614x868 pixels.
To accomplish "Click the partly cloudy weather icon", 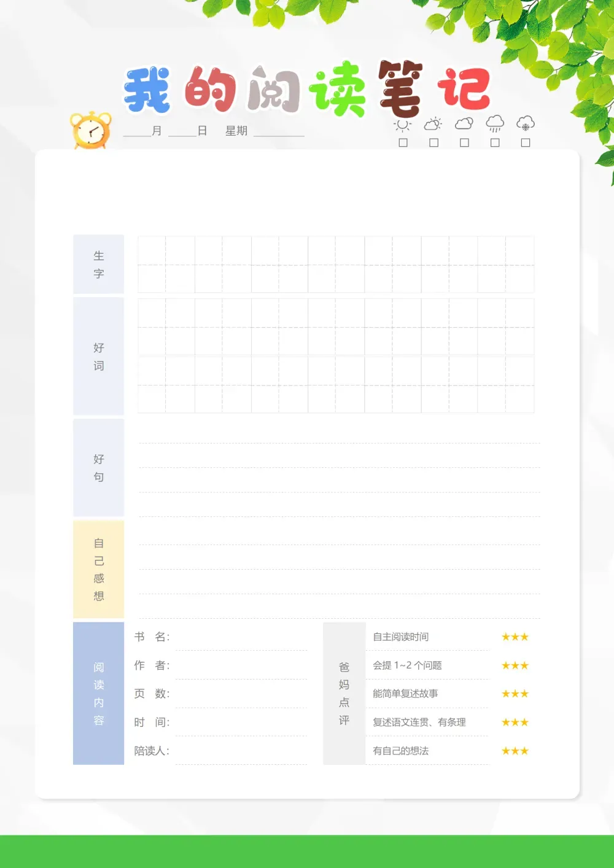I will coord(433,124).
